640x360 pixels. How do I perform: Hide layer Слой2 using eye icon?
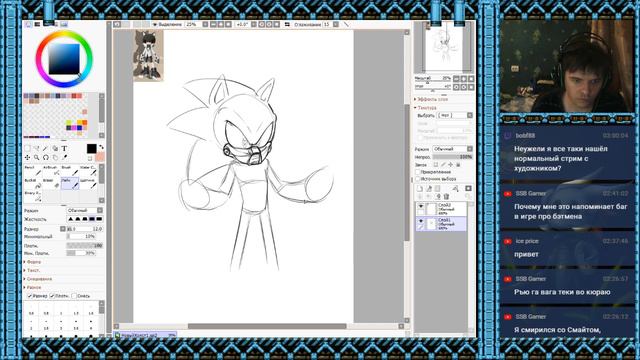[421, 207]
